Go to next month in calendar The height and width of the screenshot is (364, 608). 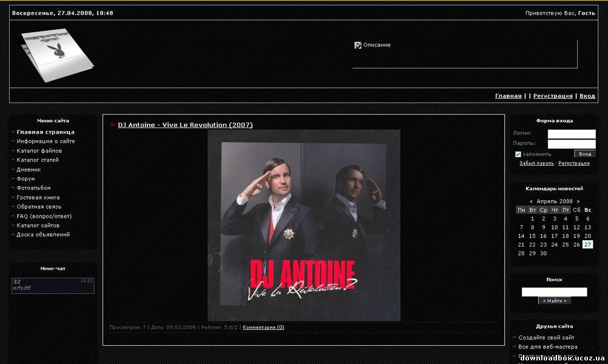coord(578,201)
